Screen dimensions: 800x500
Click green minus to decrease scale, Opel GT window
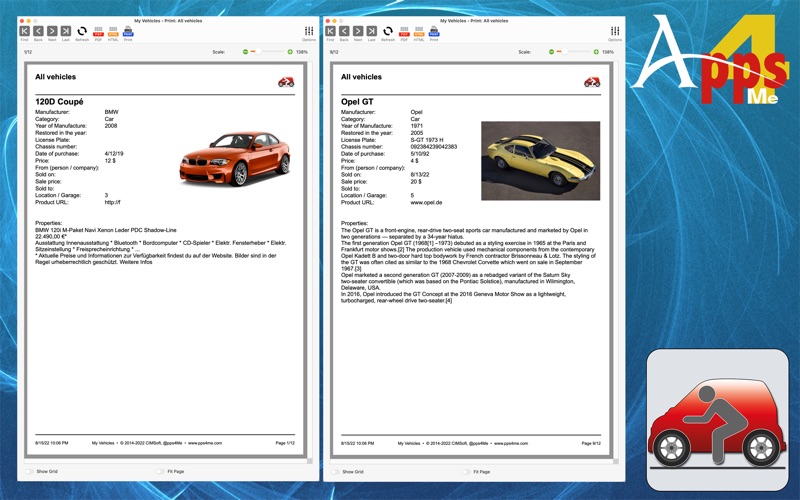[552, 52]
